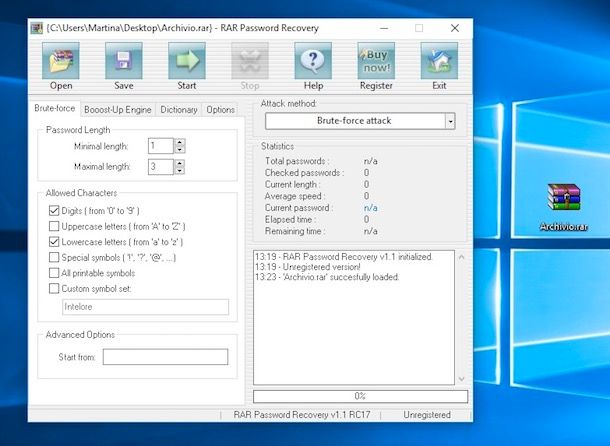The width and height of the screenshot is (610, 446).
Task: Enable Custom symbol set checkbox
Action: point(54,288)
